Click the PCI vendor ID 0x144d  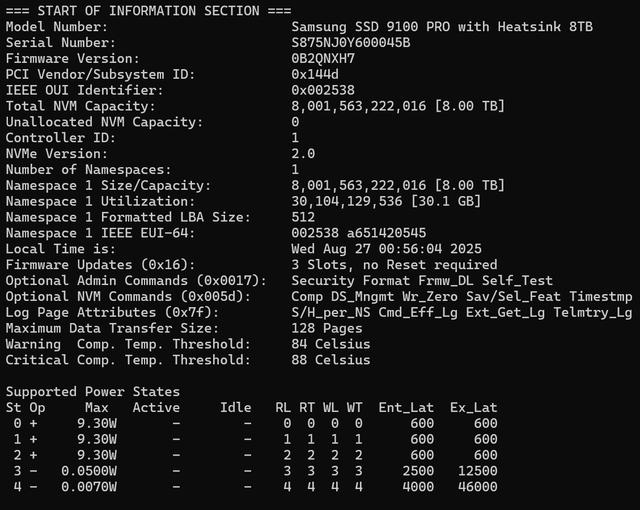315,74
